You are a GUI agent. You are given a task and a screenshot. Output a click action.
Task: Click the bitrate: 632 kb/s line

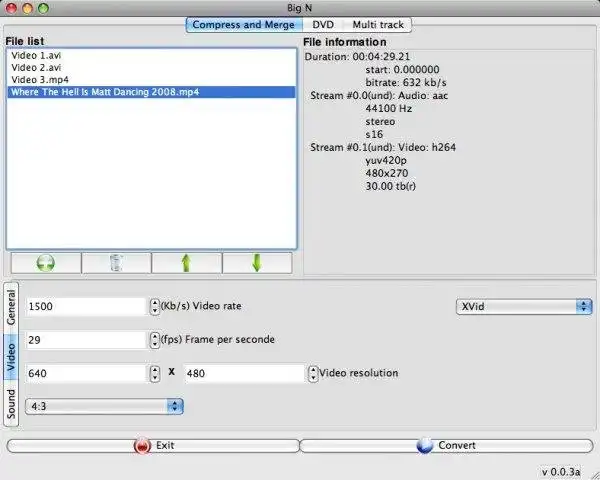pos(406,83)
